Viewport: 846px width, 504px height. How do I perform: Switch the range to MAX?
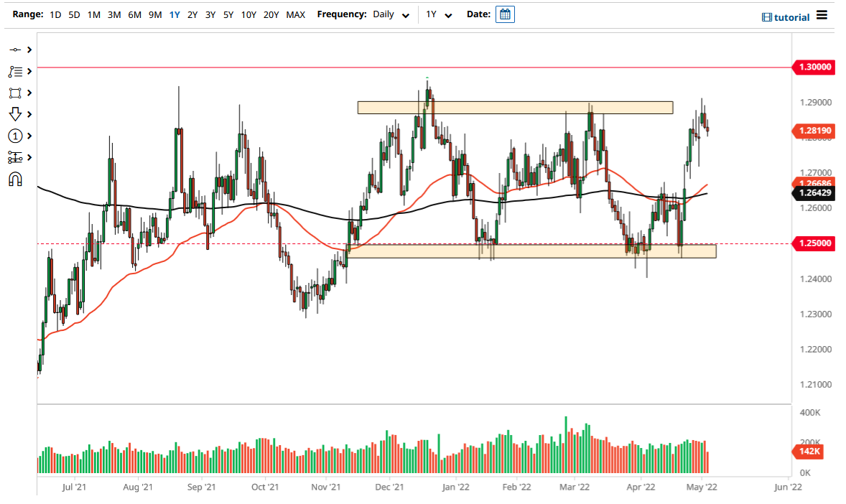(x=295, y=14)
